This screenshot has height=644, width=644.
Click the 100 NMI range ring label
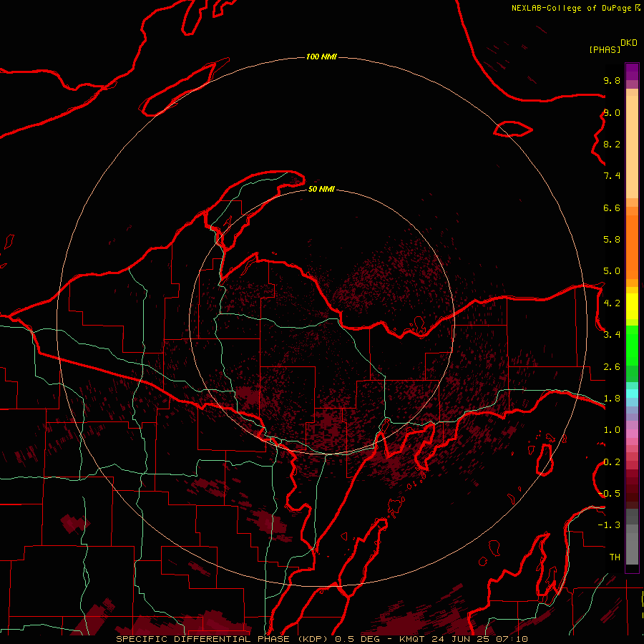pyautogui.click(x=321, y=57)
